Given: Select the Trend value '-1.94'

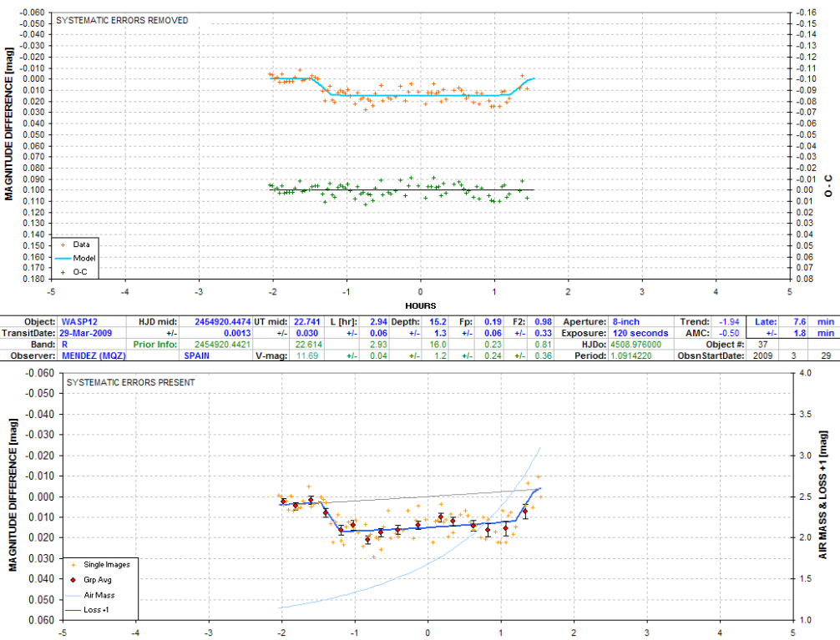Looking at the screenshot, I should coord(729,322).
